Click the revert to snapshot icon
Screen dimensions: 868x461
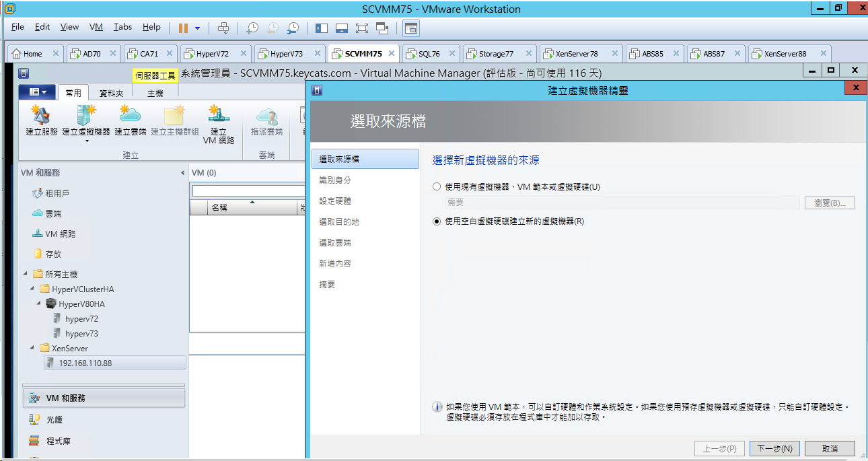pos(273,28)
